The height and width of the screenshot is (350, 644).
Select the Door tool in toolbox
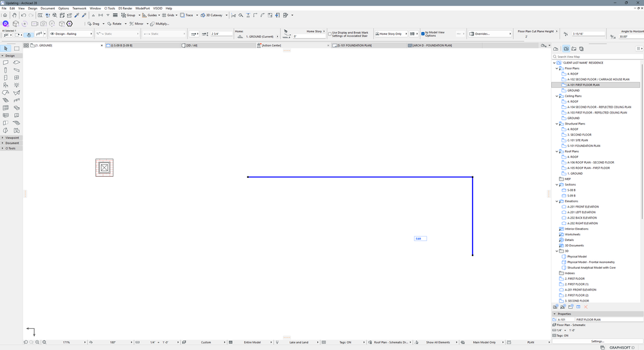6,77
